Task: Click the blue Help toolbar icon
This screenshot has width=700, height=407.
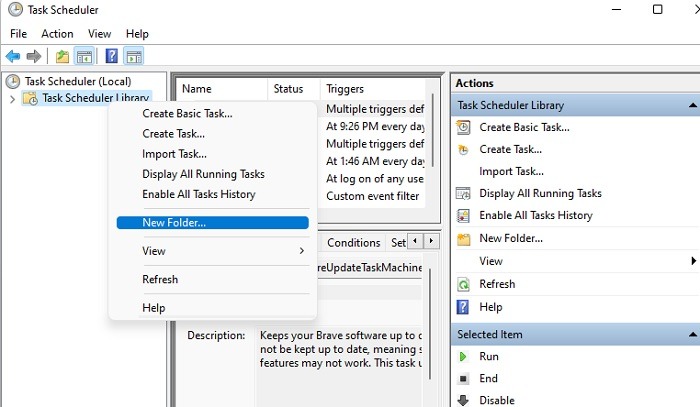Action: pyautogui.click(x=111, y=56)
